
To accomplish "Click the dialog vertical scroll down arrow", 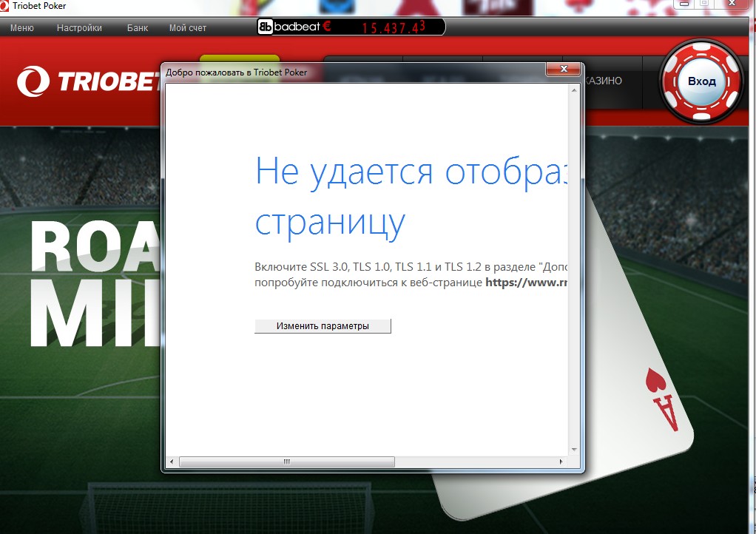I will (574, 450).
